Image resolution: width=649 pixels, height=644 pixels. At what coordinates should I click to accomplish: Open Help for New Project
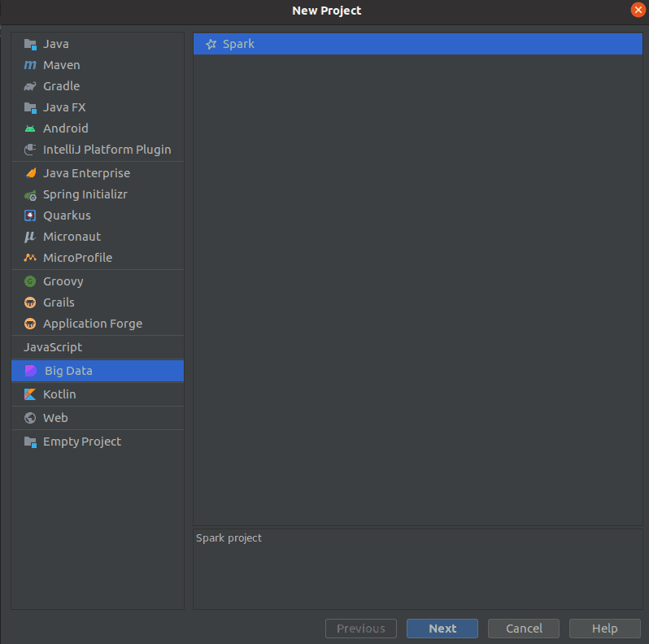[x=605, y=629]
